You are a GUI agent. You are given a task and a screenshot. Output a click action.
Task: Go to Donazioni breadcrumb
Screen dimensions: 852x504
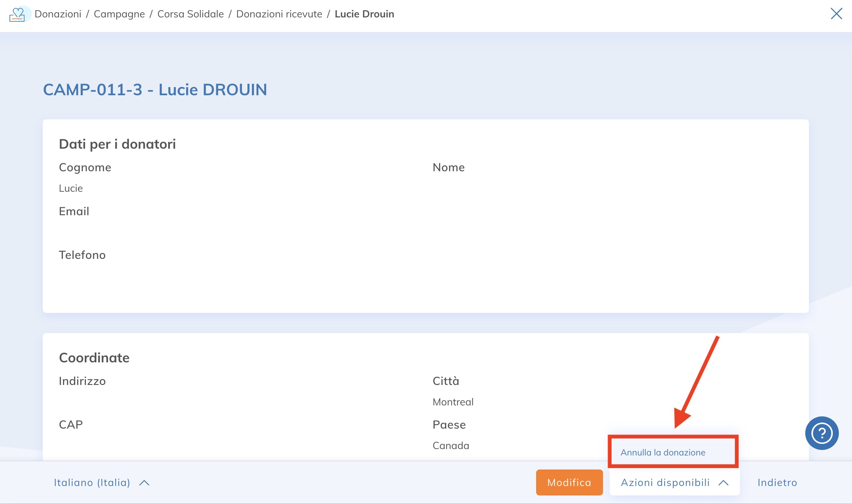(x=58, y=14)
